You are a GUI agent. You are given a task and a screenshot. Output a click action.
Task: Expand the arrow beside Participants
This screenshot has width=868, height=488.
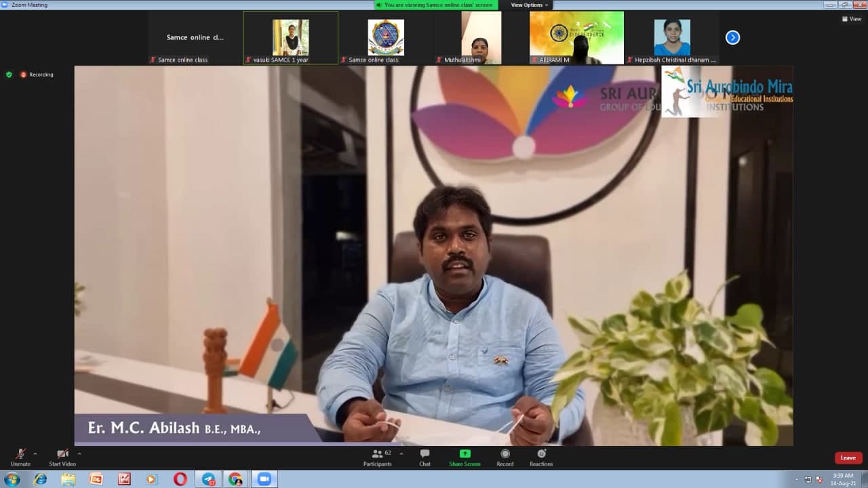pyautogui.click(x=401, y=453)
